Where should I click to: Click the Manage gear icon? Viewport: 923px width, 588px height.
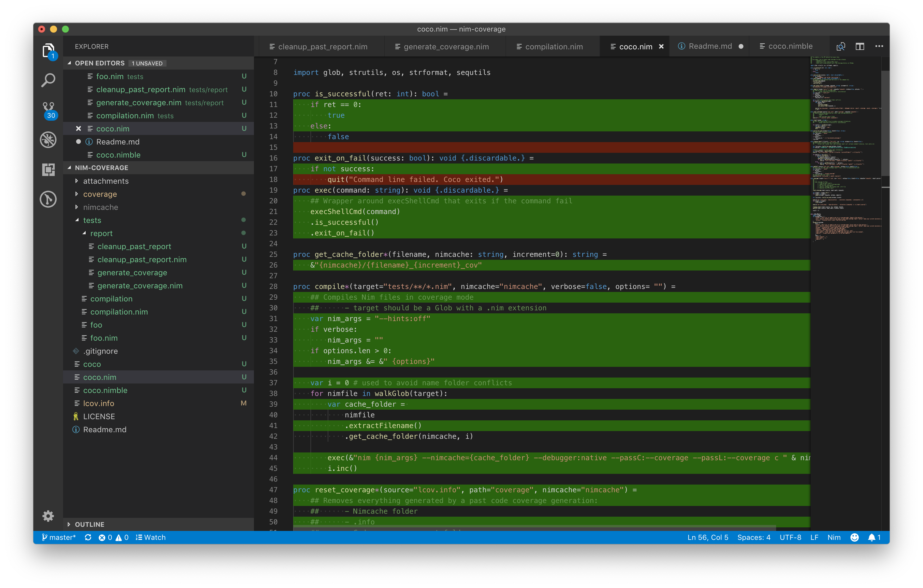48,516
